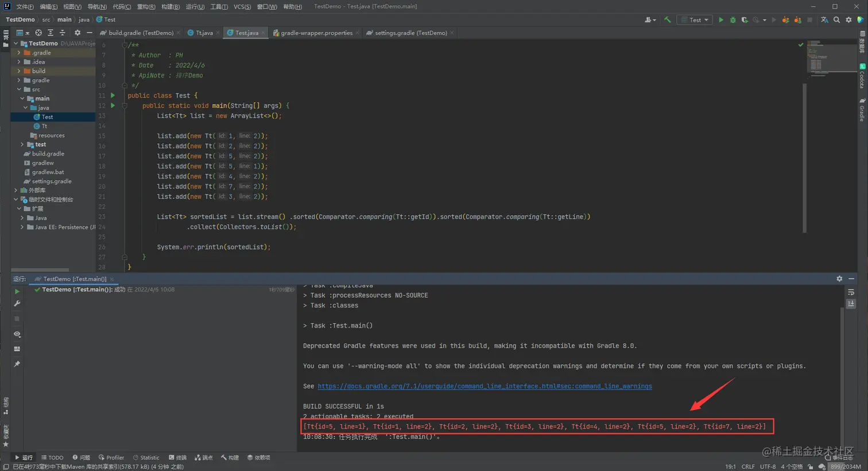
Task: Open Search Everywhere magnifier icon
Action: click(x=836, y=19)
